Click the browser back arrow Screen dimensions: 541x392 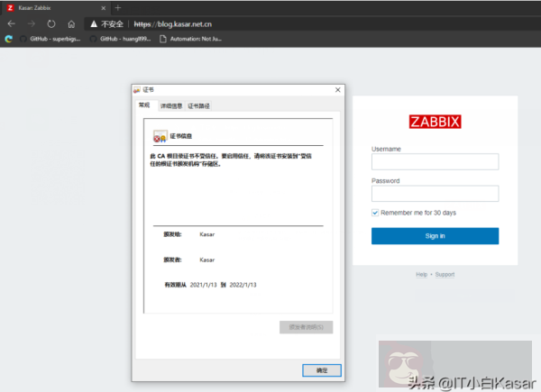pyautogui.click(x=12, y=23)
